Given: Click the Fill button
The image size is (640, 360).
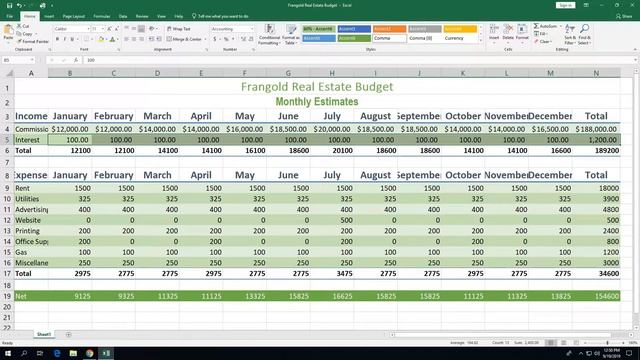Looking at the screenshot, I should click(x=540, y=34).
